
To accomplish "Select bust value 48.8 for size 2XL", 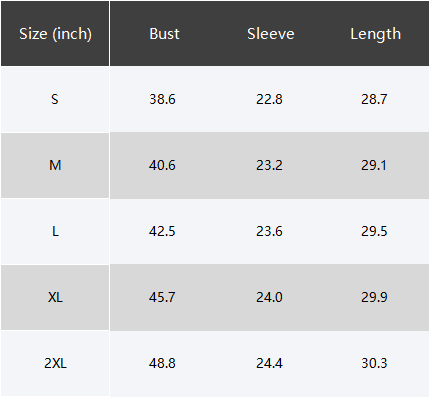I will [162, 363].
